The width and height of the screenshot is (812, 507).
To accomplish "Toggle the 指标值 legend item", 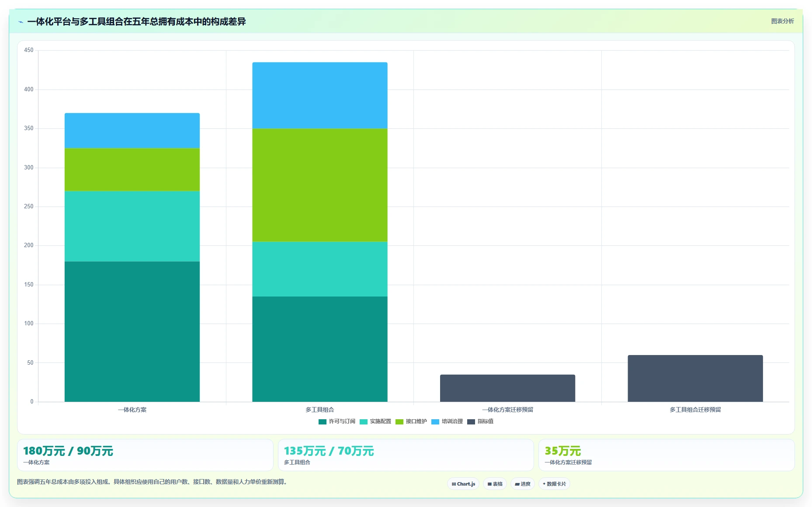I will pos(480,421).
